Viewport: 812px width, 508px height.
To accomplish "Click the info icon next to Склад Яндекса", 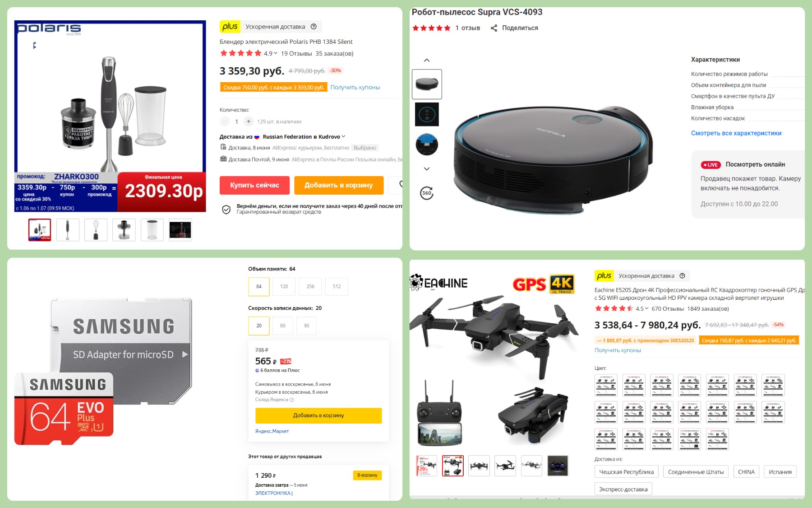I will point(292,400).
